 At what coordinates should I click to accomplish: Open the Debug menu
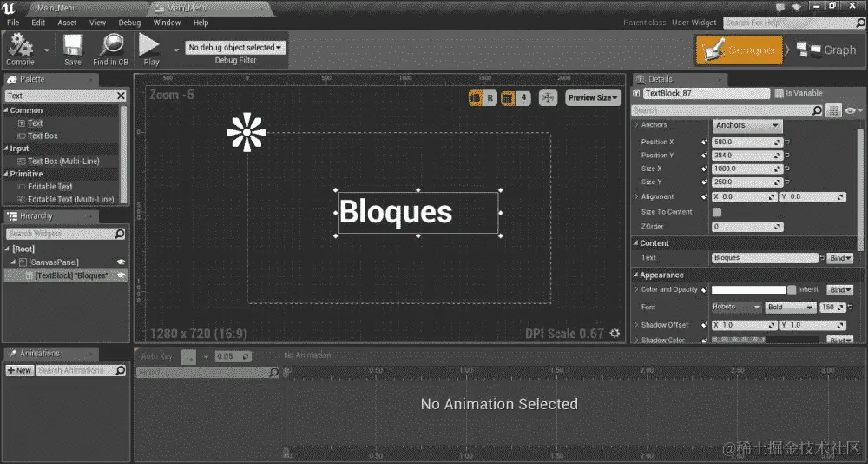point(129,23)
